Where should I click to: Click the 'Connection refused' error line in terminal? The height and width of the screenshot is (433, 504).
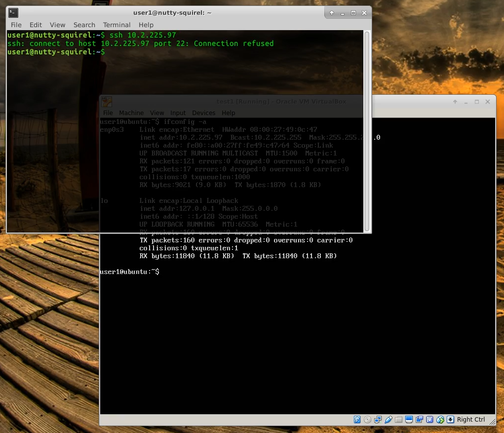[141, 43]
